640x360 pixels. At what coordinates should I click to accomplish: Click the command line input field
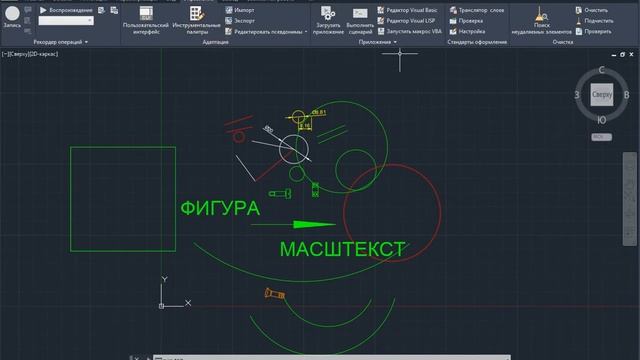click(x=331, y=358)
